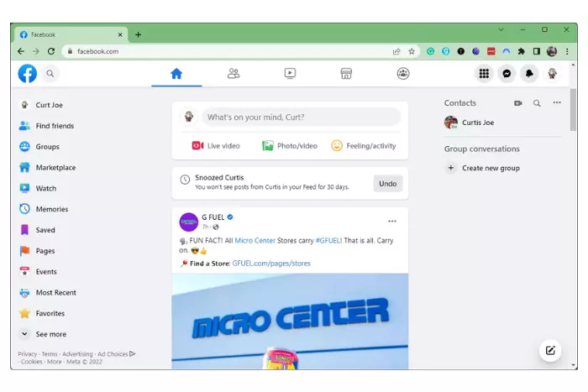Open the Micro Center post image
This screenshot has width=588, height=392.
290,321
